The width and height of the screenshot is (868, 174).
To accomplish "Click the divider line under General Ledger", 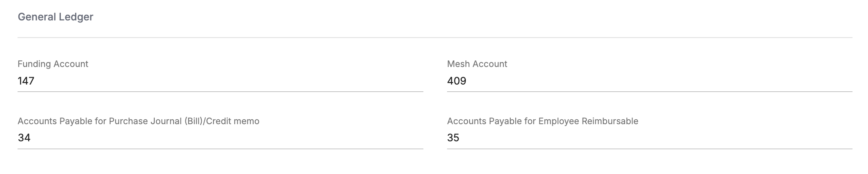I will click(434, 38).
